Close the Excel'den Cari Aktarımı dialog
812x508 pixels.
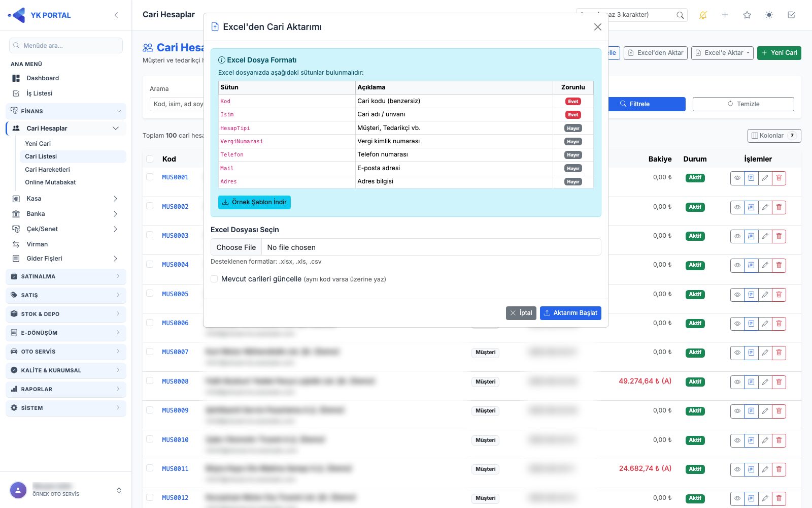[x=598, y=27]
